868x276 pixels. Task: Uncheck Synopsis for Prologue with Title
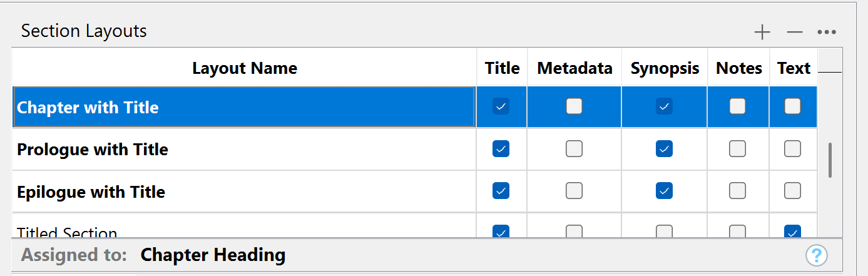tap(664, 149)
